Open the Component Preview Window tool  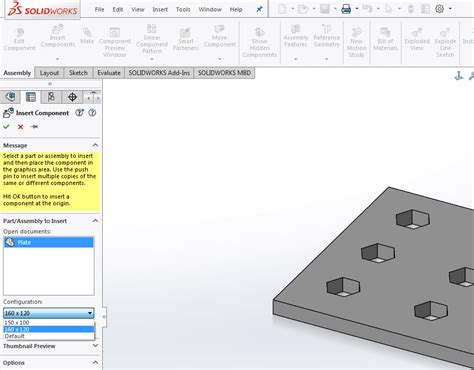[115, 42]
